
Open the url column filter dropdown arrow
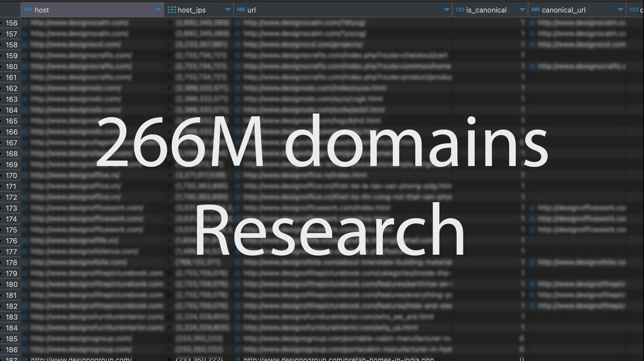(447, 10)
